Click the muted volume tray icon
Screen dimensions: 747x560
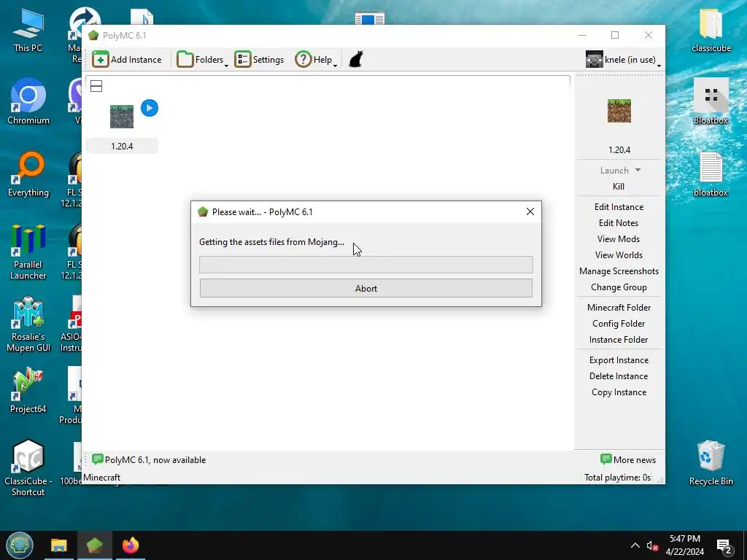(652, 545)
